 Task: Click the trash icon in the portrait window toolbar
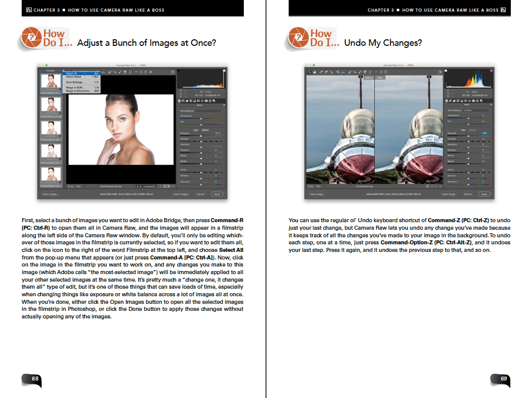[151, 72]
